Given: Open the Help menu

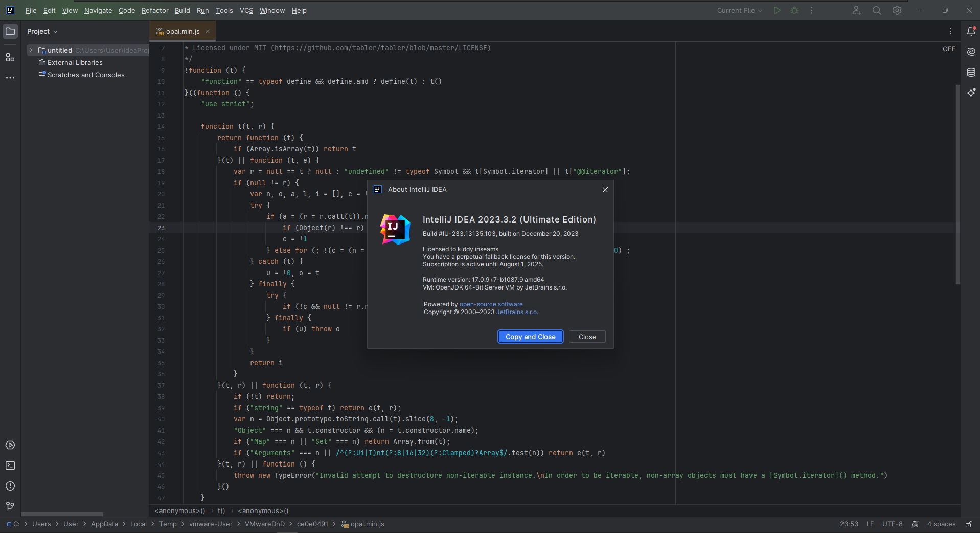Looking at the screenshot, I should coord(299,10).
